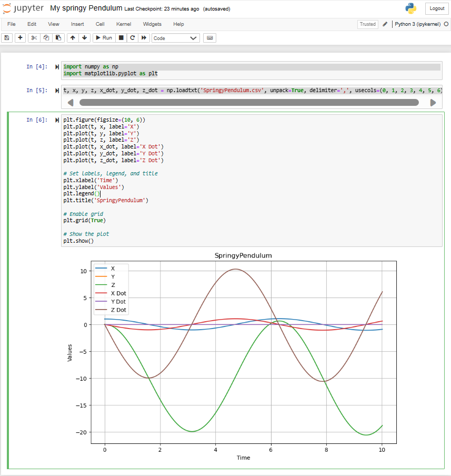Viewport: 451px width, 476px height.
Task: Click into the import numpy code cell
Action: point(252,70)
